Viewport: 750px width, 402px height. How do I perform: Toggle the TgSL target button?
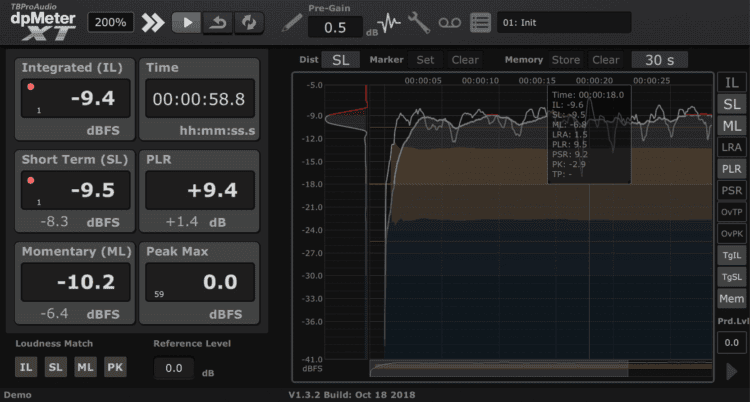coord(732,277)
